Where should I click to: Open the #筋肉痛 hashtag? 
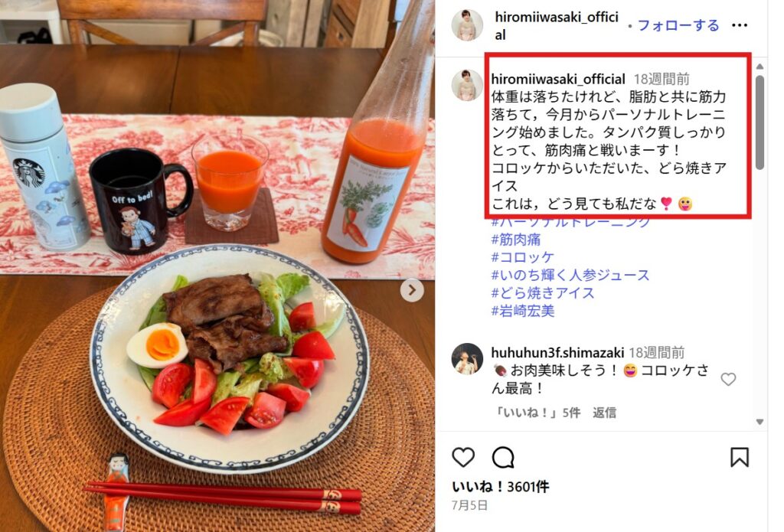tap(515, 240)
